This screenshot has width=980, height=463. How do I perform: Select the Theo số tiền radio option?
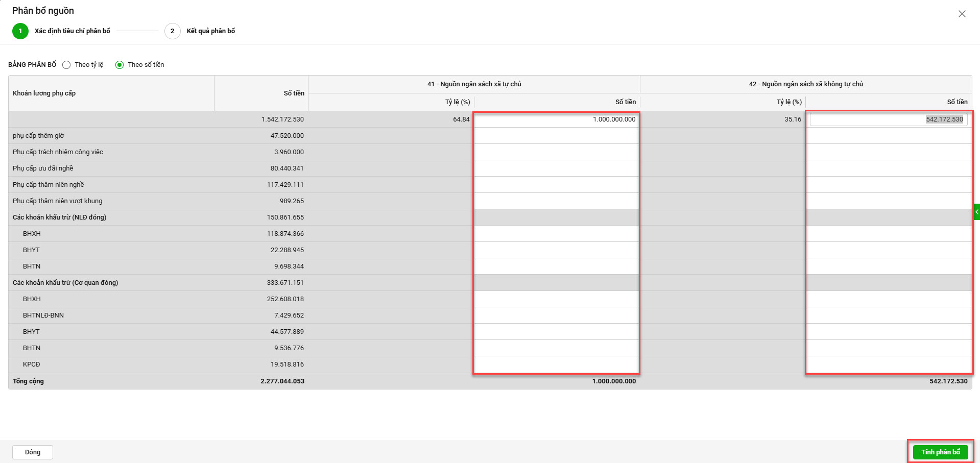coord(119,65)
